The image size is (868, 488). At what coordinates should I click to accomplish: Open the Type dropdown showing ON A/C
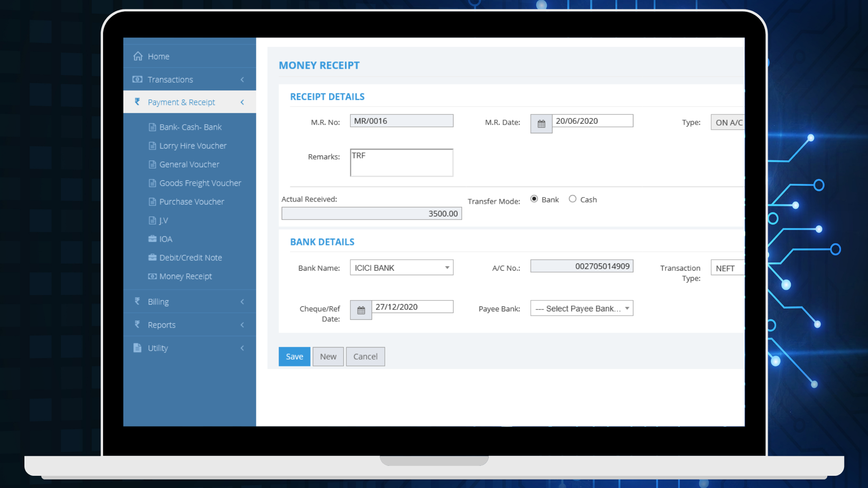pos(728,122)
